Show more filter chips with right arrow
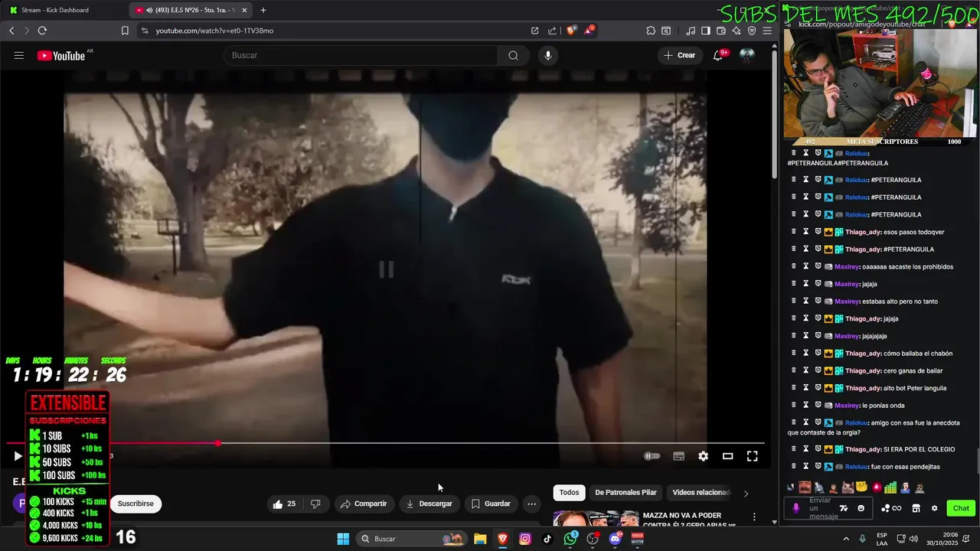 coord(746,493)
